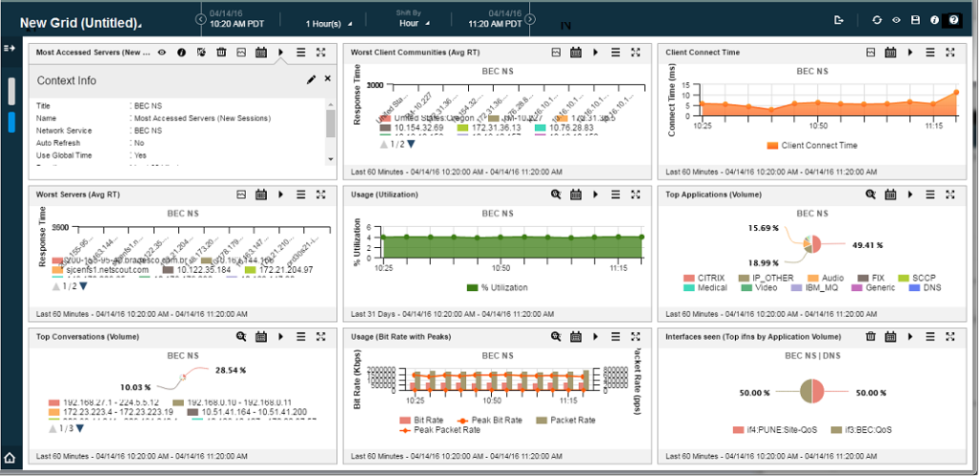Open the Shift By Hour dropdown
The image size is (980, 476).
413,23
